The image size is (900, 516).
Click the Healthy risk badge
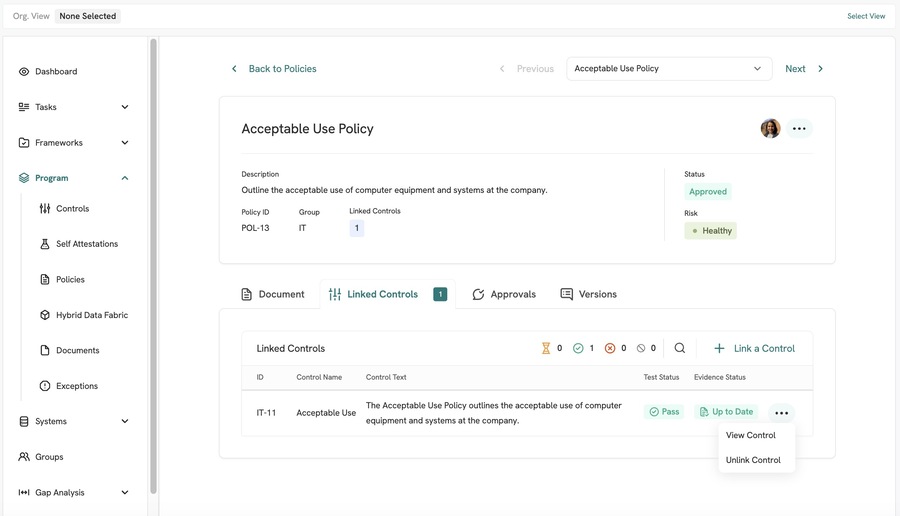click(x=711, y=231)
